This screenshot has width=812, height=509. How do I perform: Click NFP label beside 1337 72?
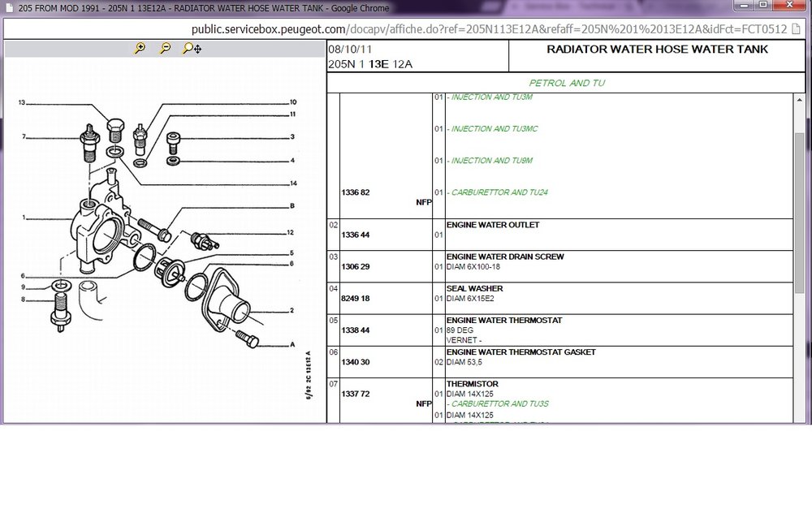pyautogui.click(x=424, y=403)
